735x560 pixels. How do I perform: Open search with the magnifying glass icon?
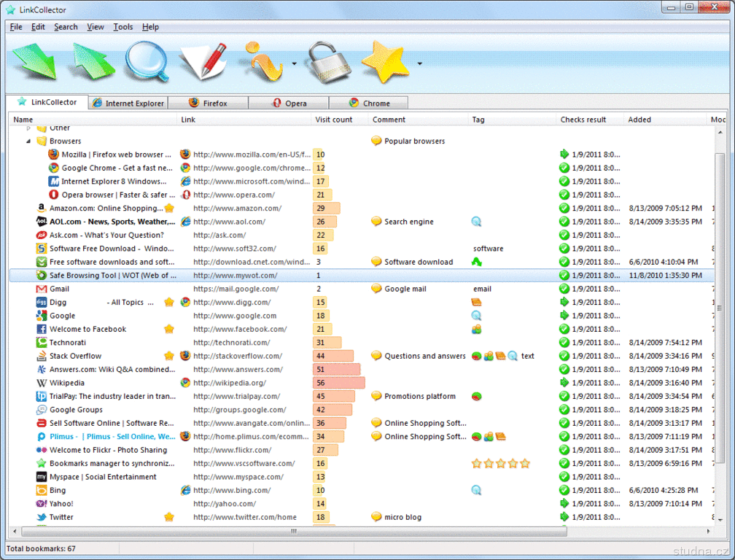click(x=146, y=62)
